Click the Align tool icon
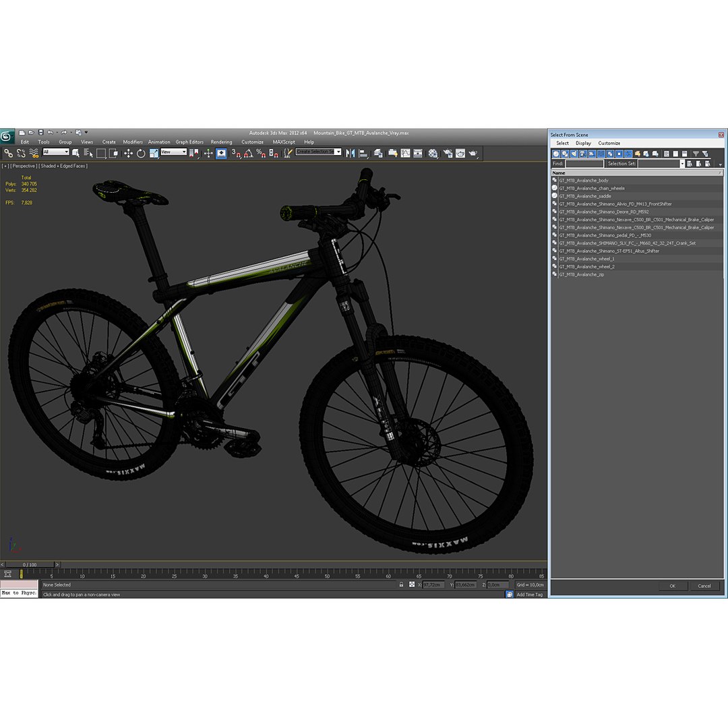This screenshot has width=728, height=728. coord(363,153)
